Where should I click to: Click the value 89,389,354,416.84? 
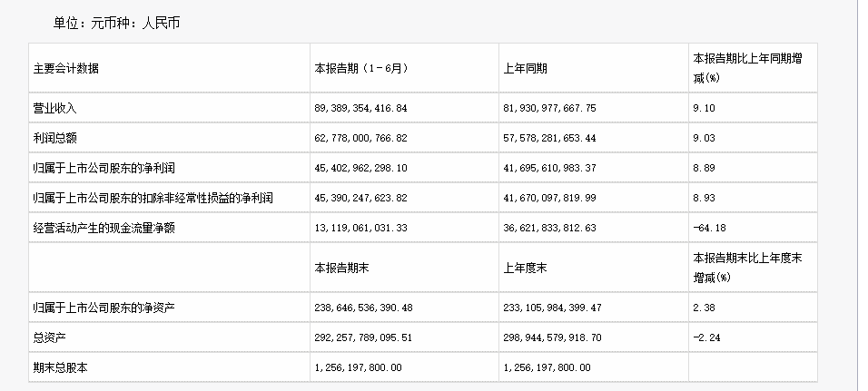(361, 108)
